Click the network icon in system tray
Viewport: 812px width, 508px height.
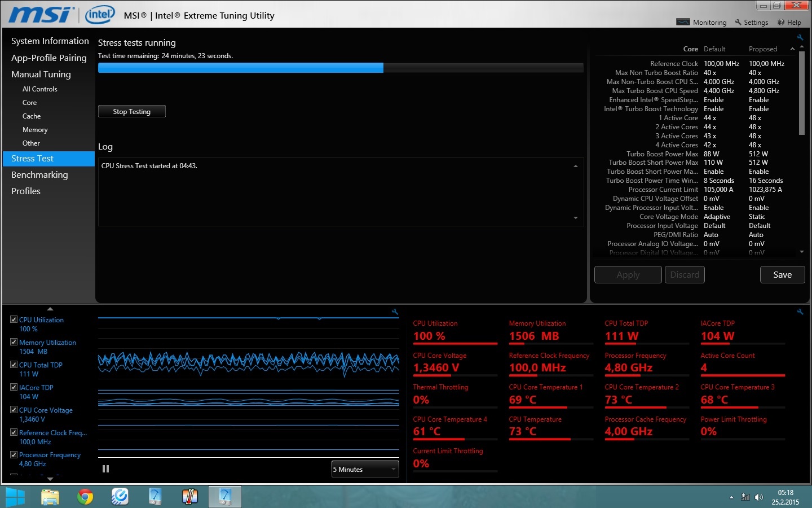[745, 497]
